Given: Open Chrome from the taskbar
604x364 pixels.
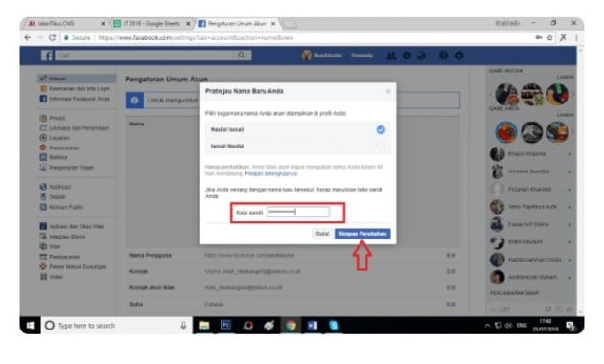Looking at the screenshot, I should click(290, 326).
